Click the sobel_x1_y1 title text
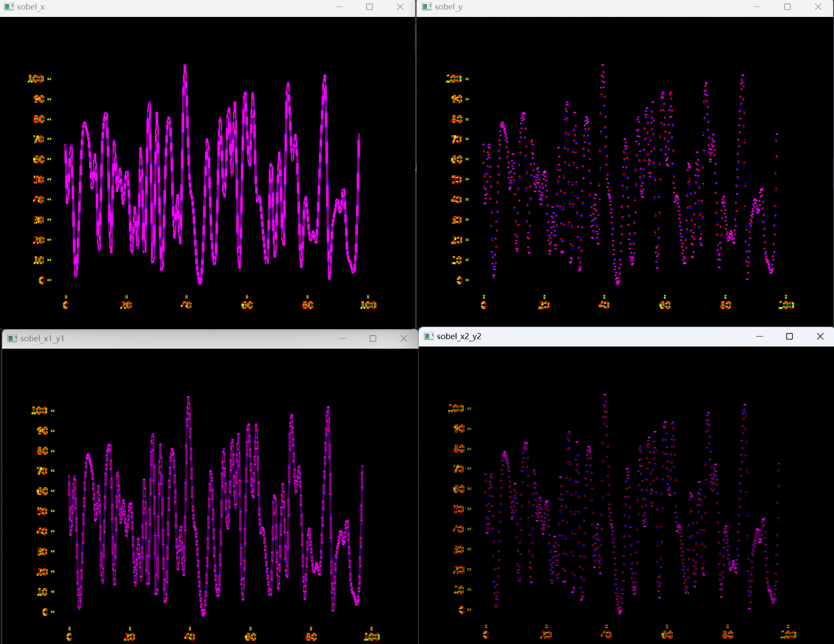The image size is (834, 644). pos(42,338)
